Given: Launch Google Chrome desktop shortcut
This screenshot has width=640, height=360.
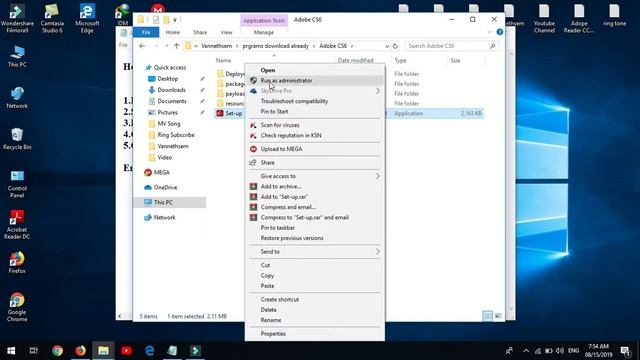Looking at the screenshot, I should pyautogui.click(x=17, y=307).
